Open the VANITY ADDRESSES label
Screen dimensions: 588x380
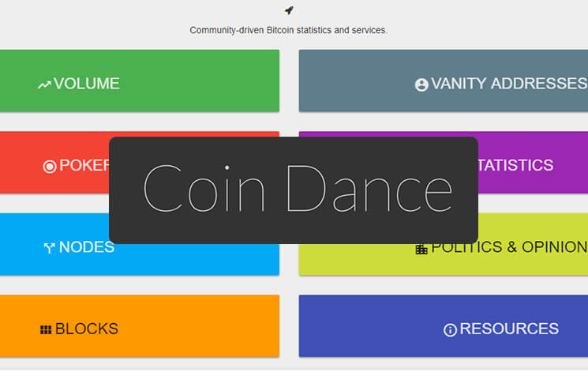click(x=508, y=84)
